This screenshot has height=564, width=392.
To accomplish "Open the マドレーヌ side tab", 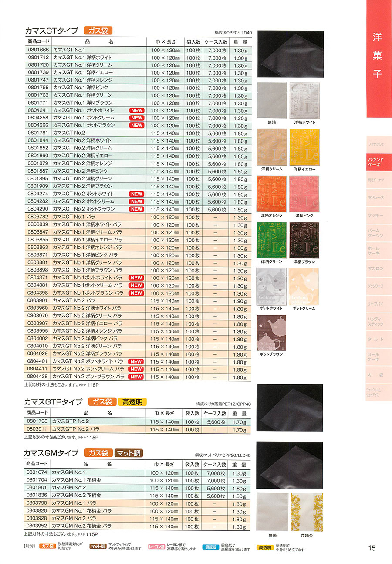I will click(379, 197).
